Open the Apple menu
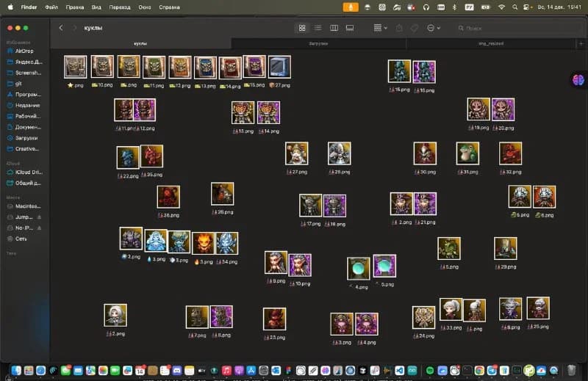Image resolution: width=588 pixels, height=381 pixels. click(x=10, y=7)
